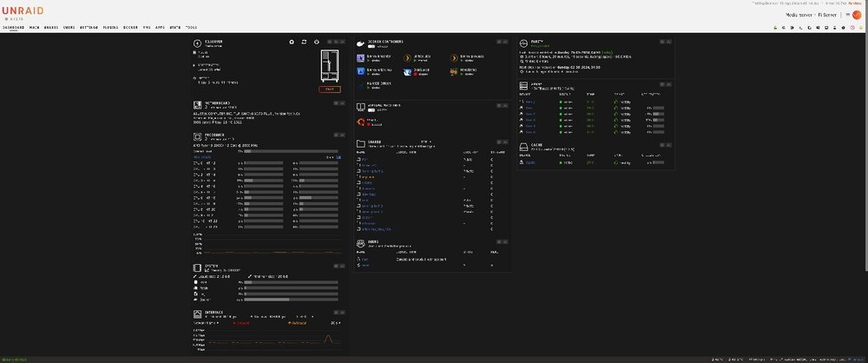This screenshot has width=868, height=363.
Task: Open the Parity device link in Array table
Action: coord(530,102)
